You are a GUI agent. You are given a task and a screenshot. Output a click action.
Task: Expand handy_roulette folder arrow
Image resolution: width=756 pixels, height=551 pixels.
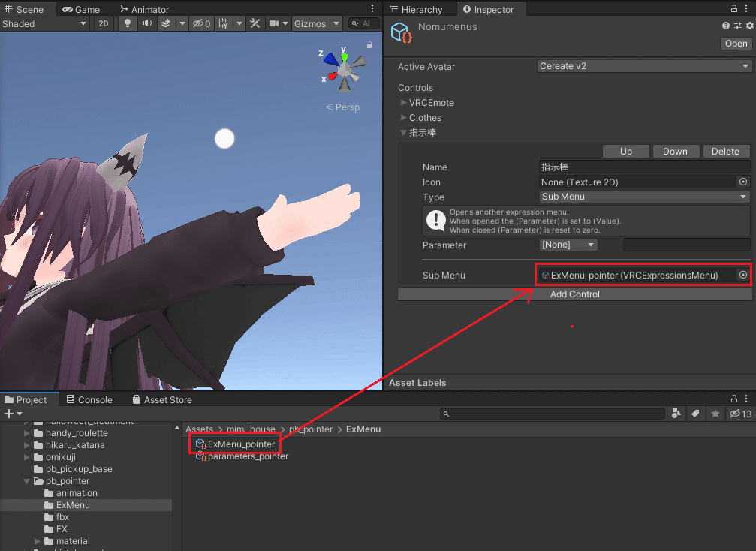point(27,433)
